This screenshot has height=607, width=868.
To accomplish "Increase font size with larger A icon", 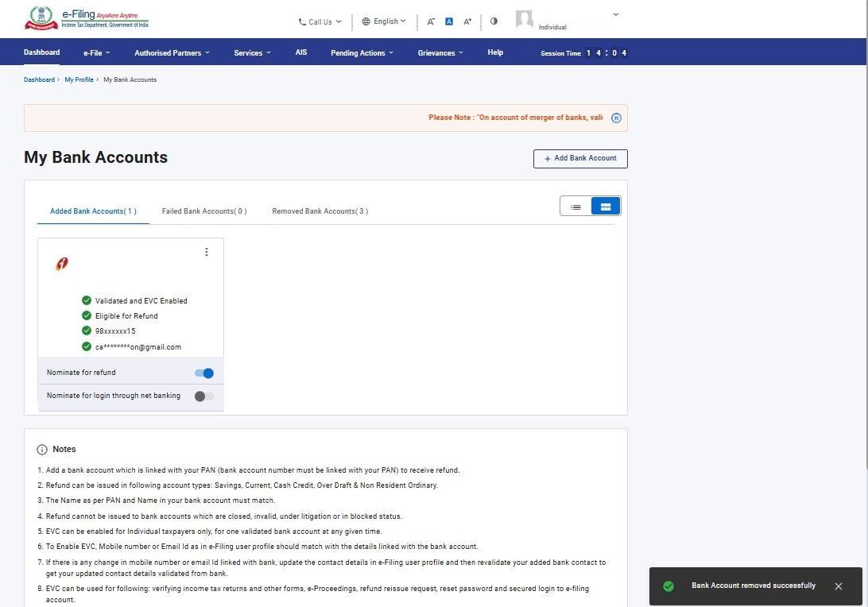I will (467, 21).
